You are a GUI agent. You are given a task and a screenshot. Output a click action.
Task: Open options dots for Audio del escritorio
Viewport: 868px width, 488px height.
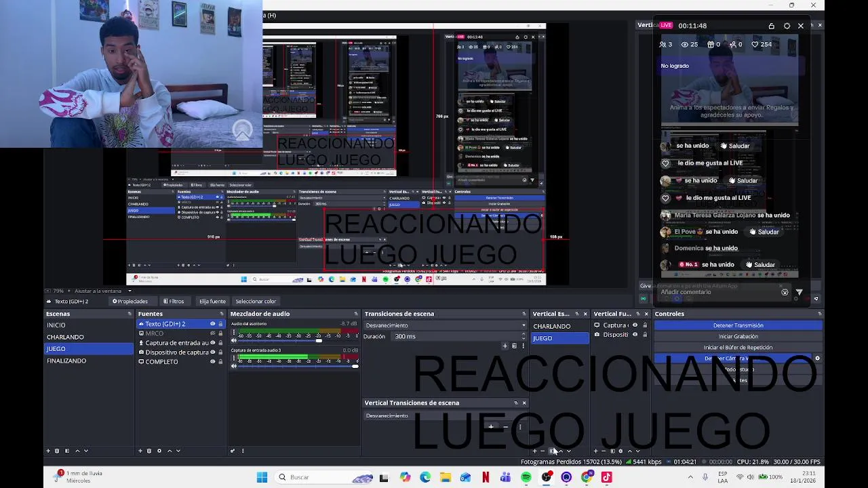(x=234, y=333)
